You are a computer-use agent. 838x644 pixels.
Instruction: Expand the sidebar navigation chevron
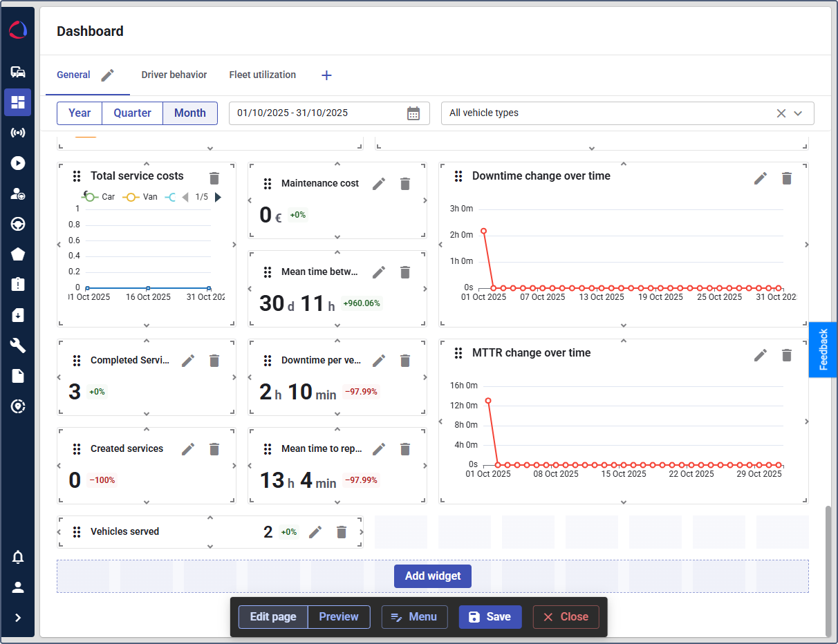tap(18, 618)
